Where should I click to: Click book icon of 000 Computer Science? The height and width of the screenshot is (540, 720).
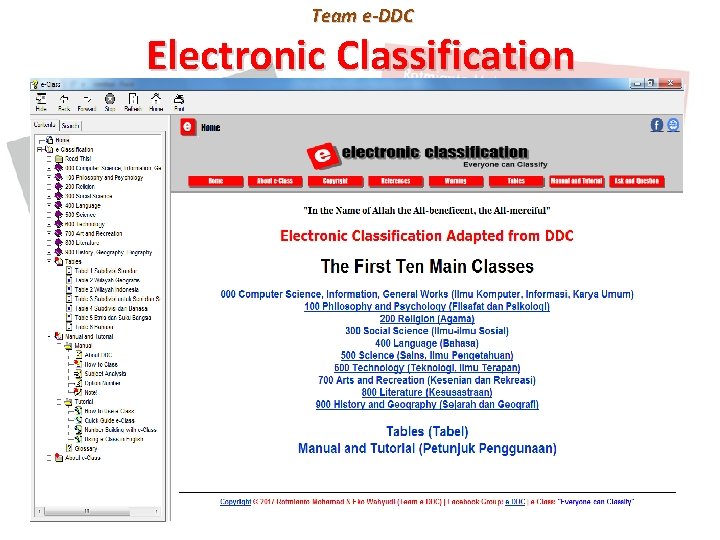pyautogui.click(x=58, y=168)
